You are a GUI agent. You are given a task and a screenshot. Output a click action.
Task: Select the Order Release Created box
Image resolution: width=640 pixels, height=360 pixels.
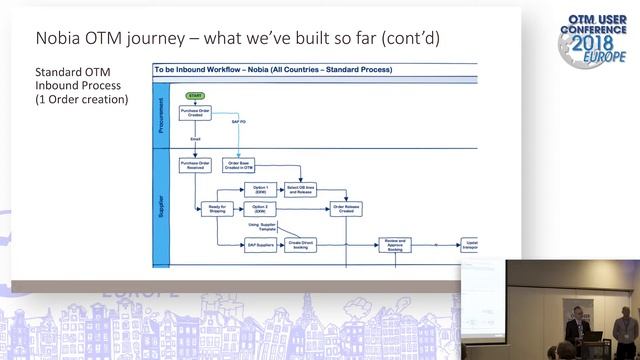pos(346,209)
